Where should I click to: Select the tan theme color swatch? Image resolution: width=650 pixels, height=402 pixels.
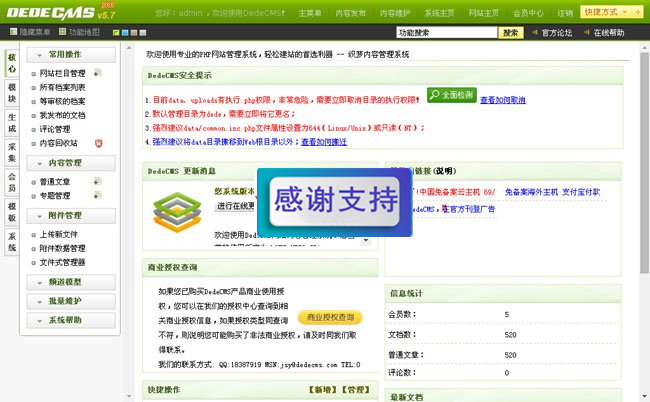point(134,32)
